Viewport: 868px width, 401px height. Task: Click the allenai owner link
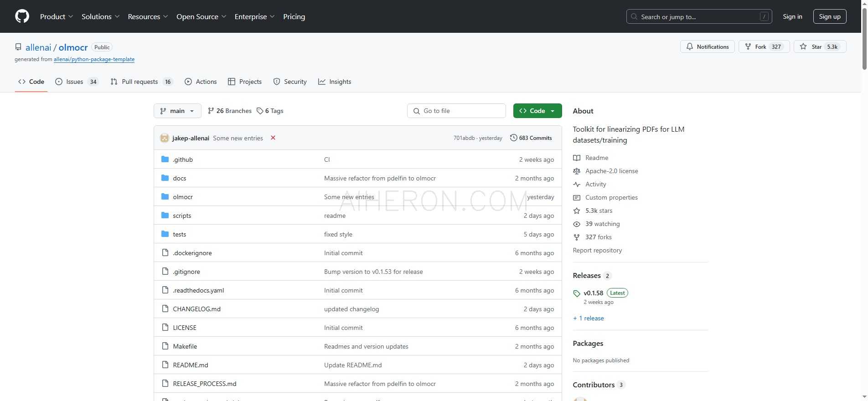(x=38, y=47)
